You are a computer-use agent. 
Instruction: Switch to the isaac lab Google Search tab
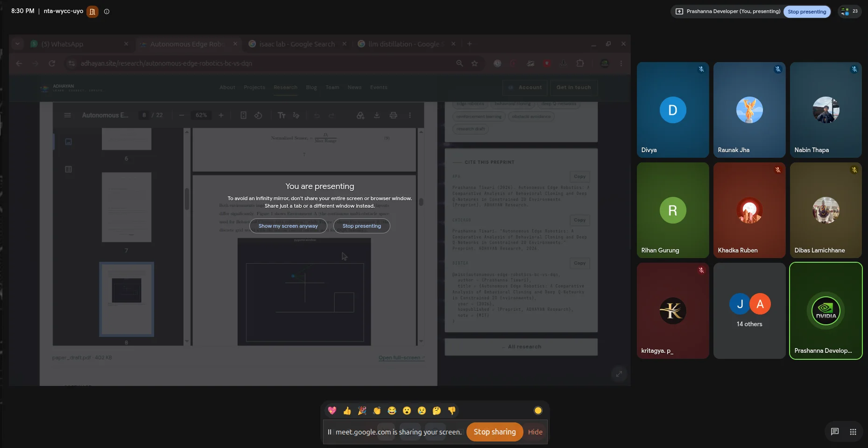(297, 44)
